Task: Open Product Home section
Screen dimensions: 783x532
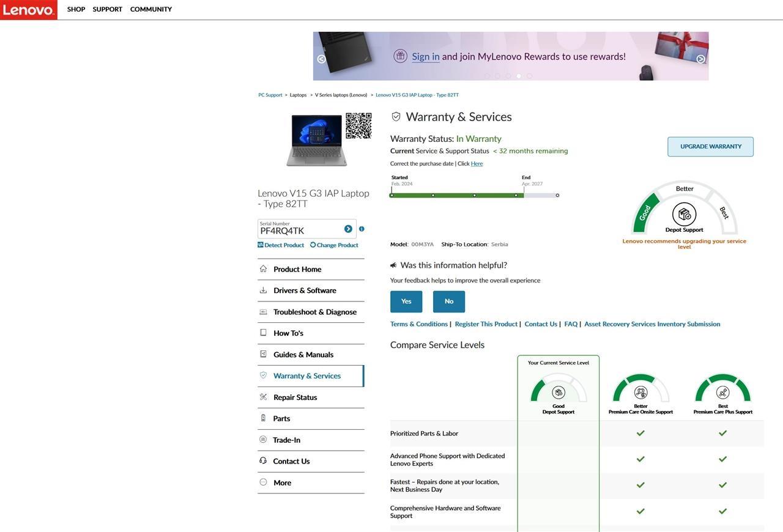Action: pos(311,269)
